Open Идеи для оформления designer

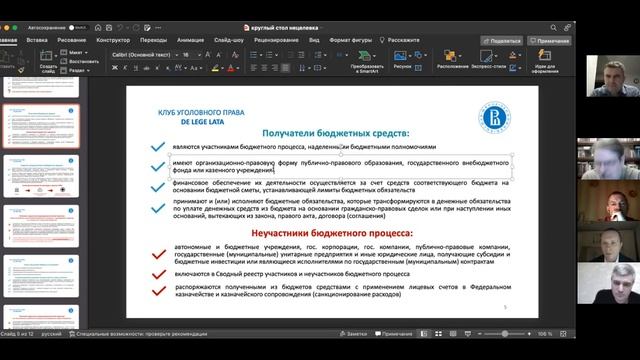coord(544,55)
